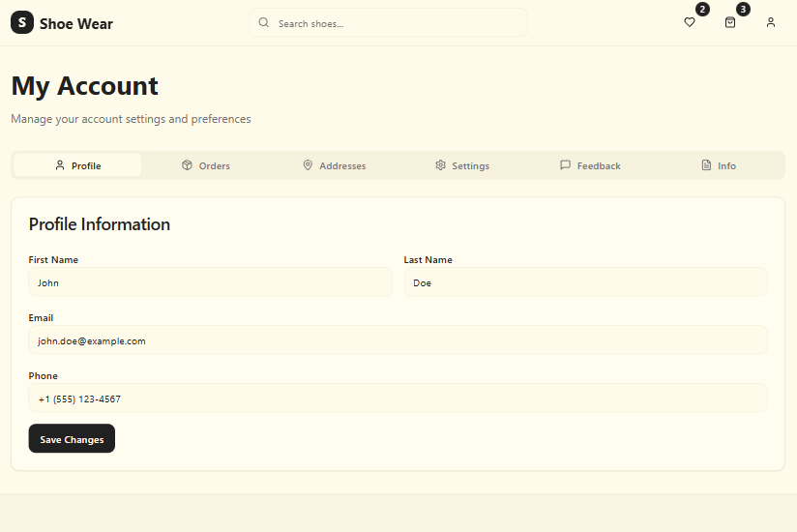Click the map pin icon on Addresses tab
This screenshot has height=532, width=797.
[308, 165]
